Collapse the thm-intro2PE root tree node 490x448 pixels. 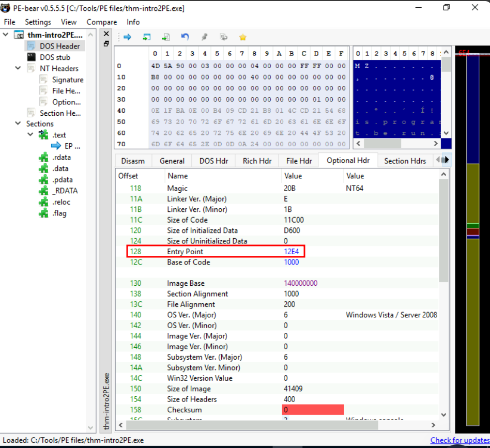tap(6, 34)
